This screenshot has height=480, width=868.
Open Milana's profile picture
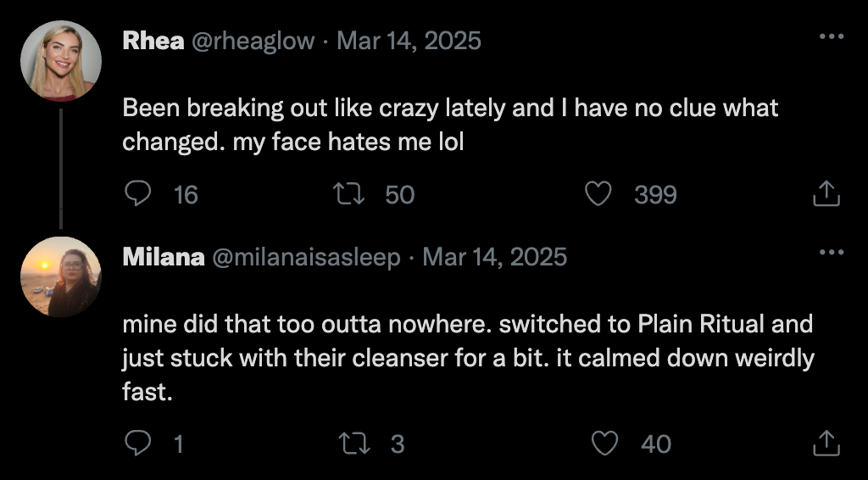pos(61,276)
